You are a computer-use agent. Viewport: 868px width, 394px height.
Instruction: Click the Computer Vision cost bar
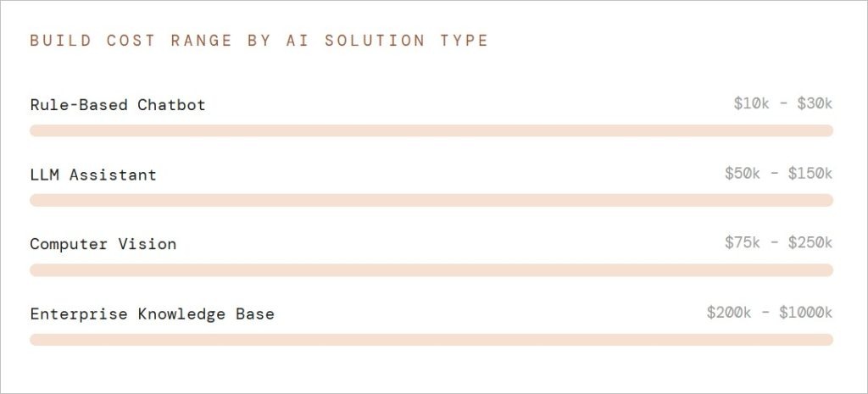431,269
